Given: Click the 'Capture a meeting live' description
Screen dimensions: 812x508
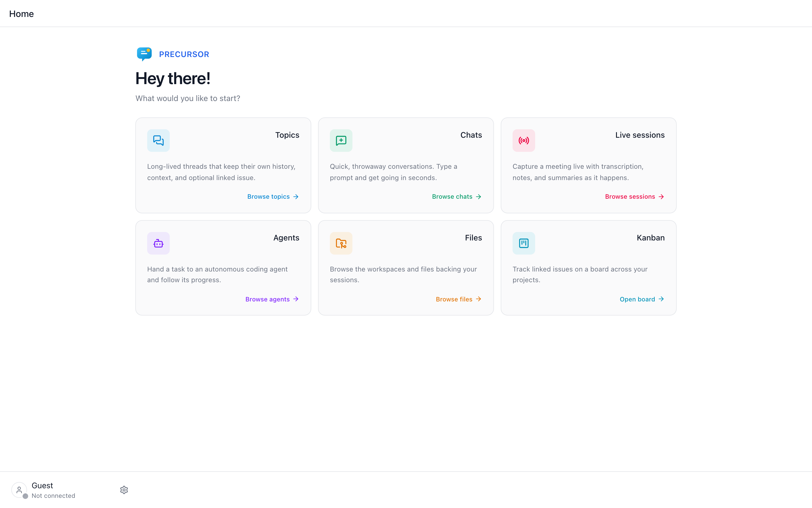Looking at the screenshot, I should 578,172.
